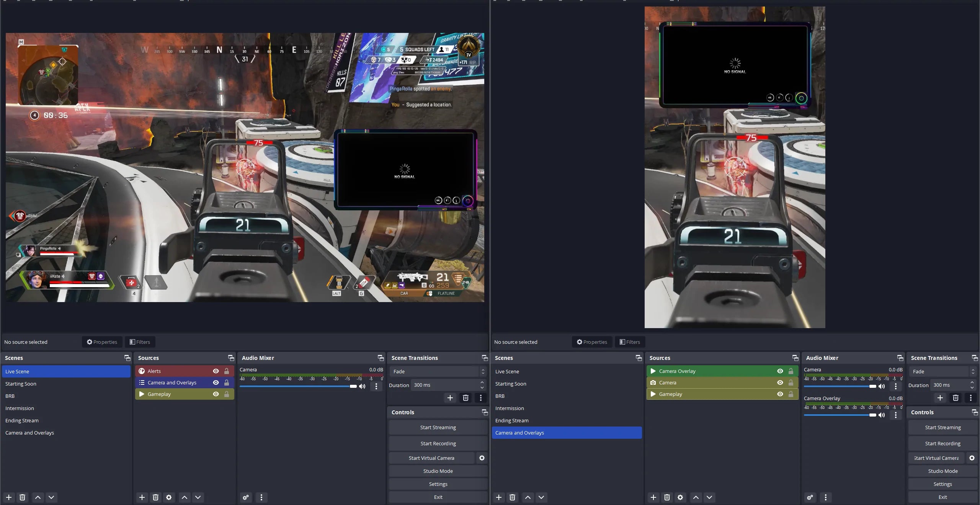
Task: Hide Gameplay source in right window
Action: click(780, 394)
